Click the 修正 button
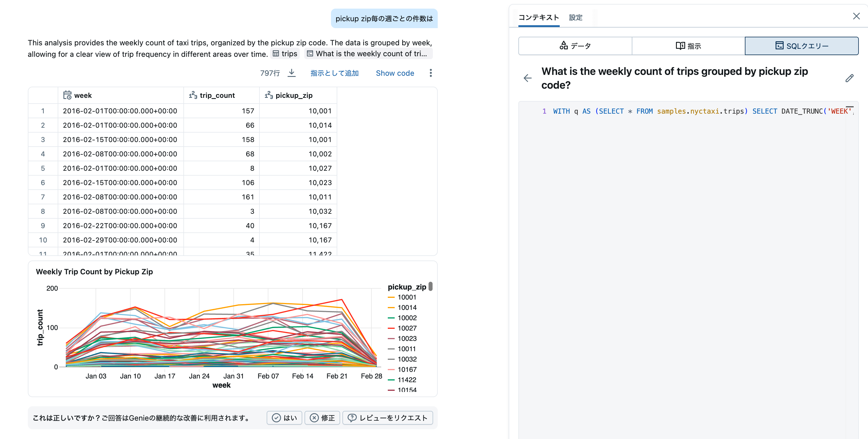Screen dimensions: 868x439 pos(322,418)
